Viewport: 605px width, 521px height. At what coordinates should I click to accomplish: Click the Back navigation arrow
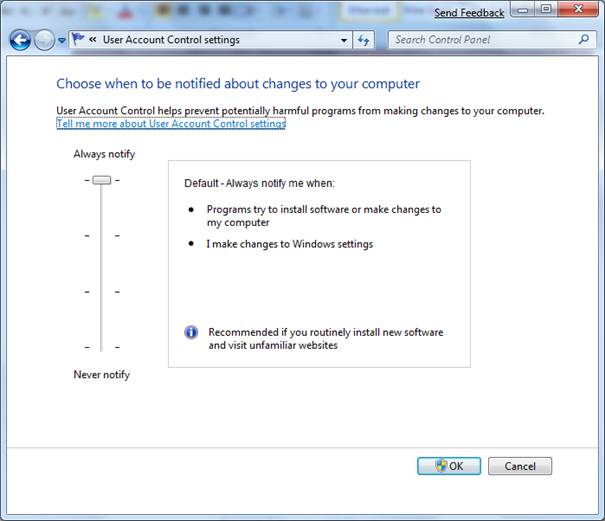(x=20, y=40)
